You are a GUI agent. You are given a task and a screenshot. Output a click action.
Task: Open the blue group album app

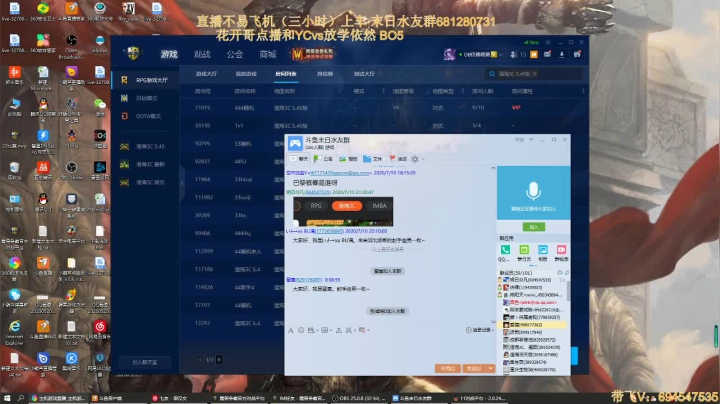tap(542, 252)
